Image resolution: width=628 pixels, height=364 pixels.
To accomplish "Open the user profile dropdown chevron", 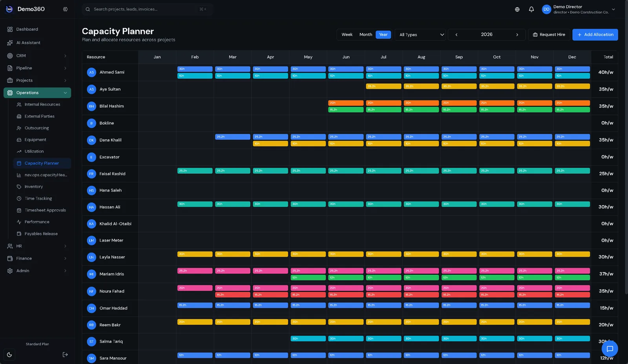I will point(613,9).
